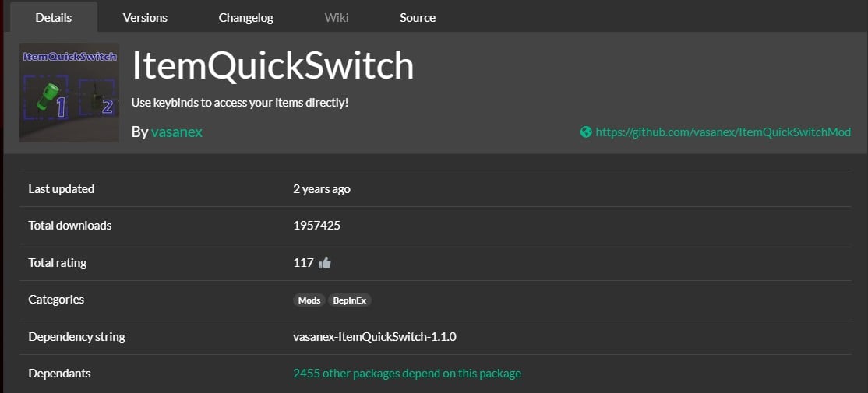The width and height of the screenshot is (868, 393).
Task: Open author vasanex's profile link
Action: coord(177,132)
